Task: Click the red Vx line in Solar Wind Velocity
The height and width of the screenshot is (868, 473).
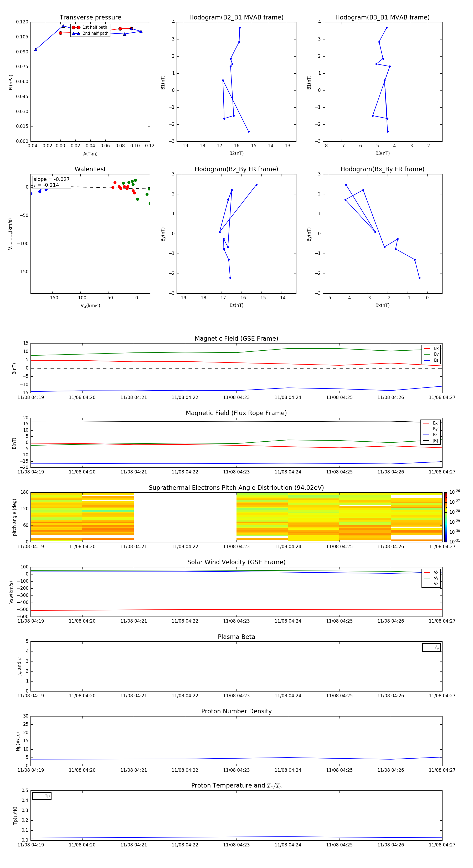Action: (x=236, y=609)
